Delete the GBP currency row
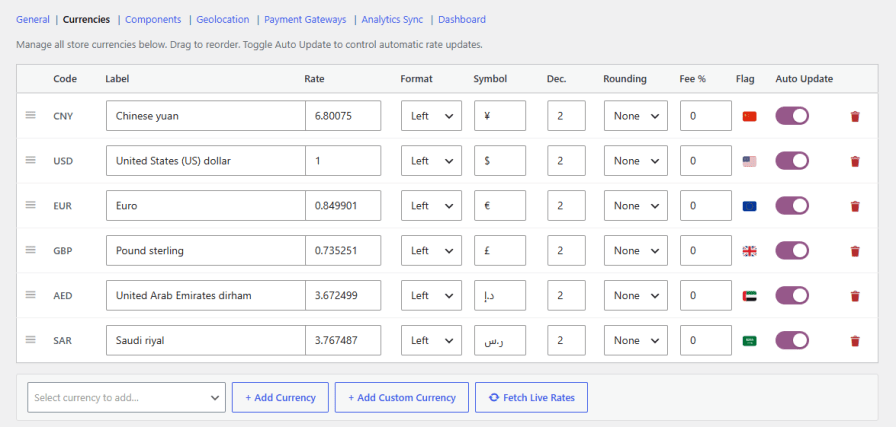This screenshot has height=427, width=896. [x=855, y=251]
